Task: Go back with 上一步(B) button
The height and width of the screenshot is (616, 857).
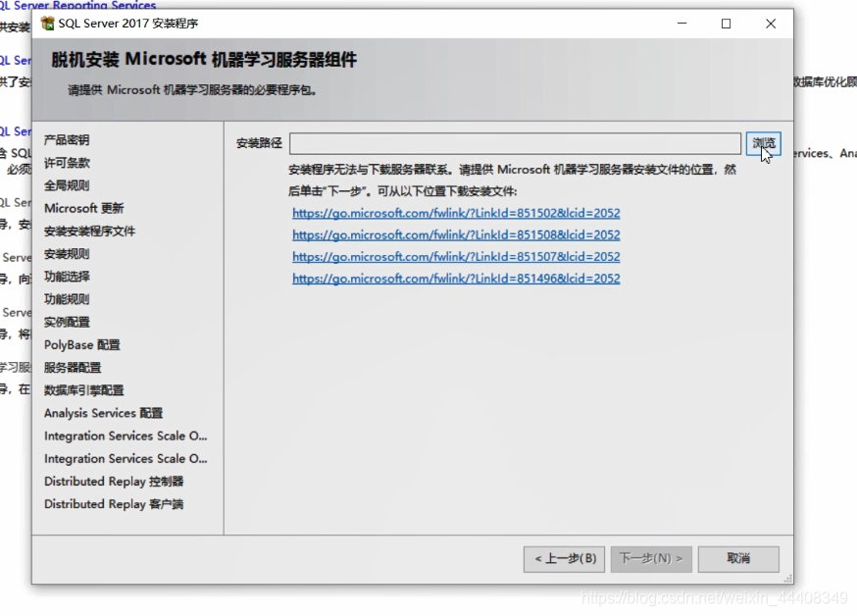Action: point(564,558)
